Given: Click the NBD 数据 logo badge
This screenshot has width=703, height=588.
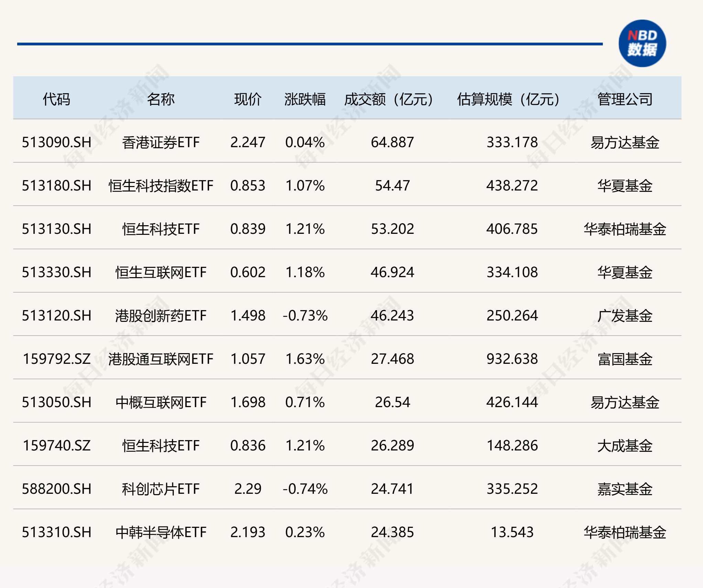Looking at the screenshot, I should click(x=642, y=43).
